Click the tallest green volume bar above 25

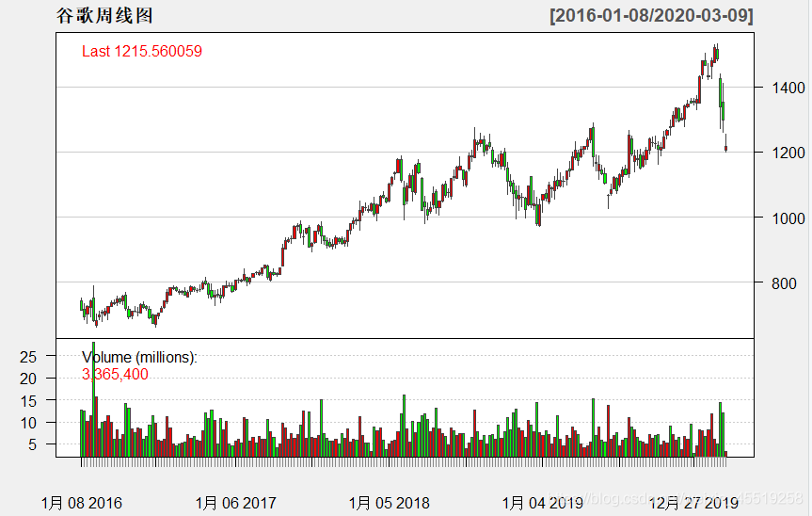[94, 399]
